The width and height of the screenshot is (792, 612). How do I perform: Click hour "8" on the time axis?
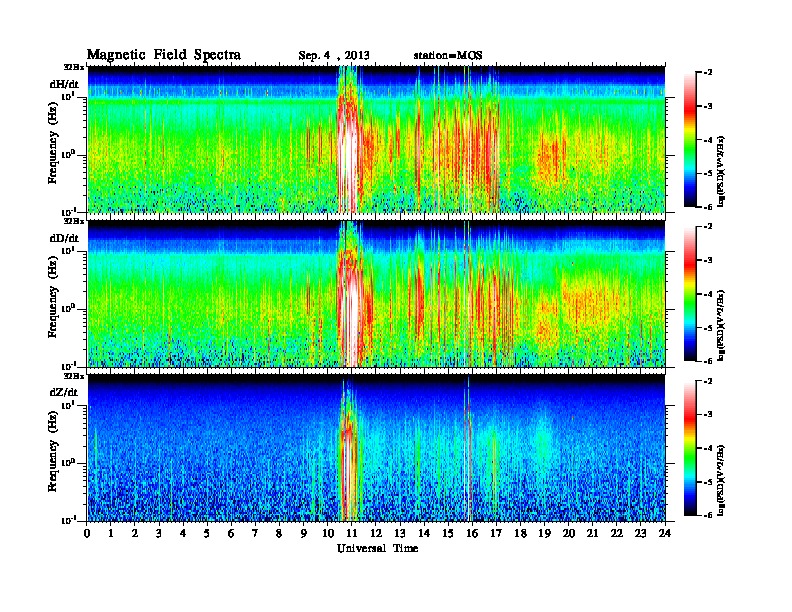[279, 533]
